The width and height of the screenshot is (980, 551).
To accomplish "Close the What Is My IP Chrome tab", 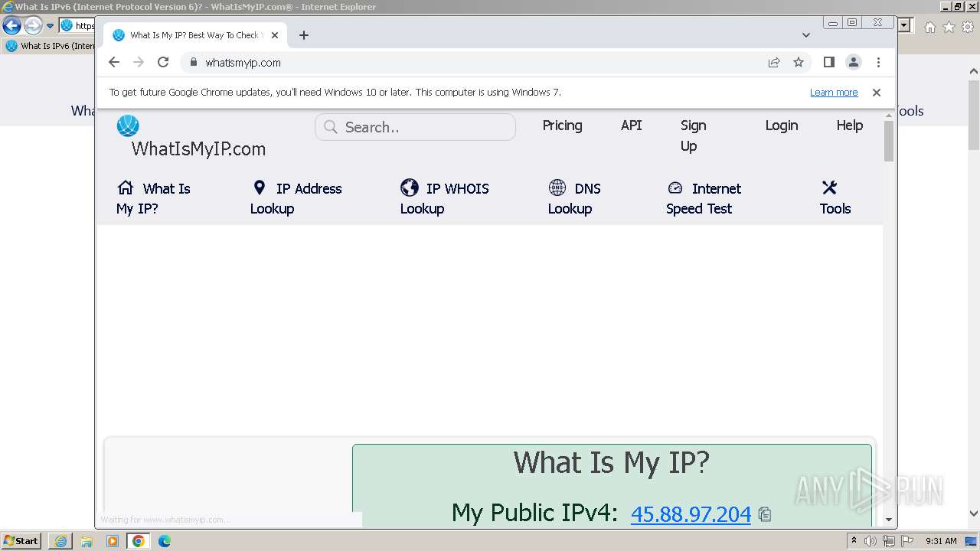I will click(x=275, y=35).
